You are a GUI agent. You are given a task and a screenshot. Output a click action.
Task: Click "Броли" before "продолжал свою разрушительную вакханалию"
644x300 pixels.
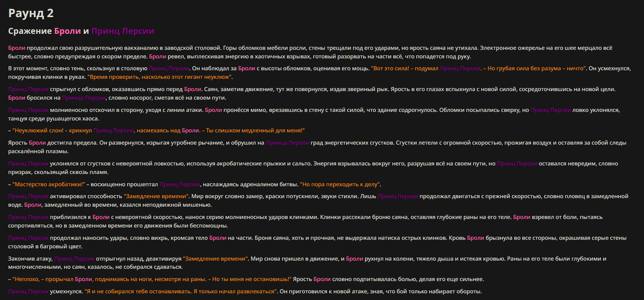click(x=17, y=48)
